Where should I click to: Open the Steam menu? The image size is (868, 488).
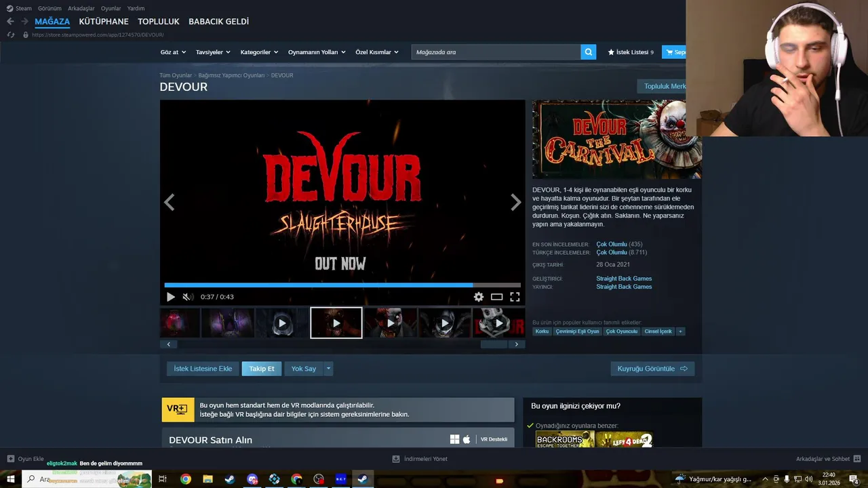19,8
